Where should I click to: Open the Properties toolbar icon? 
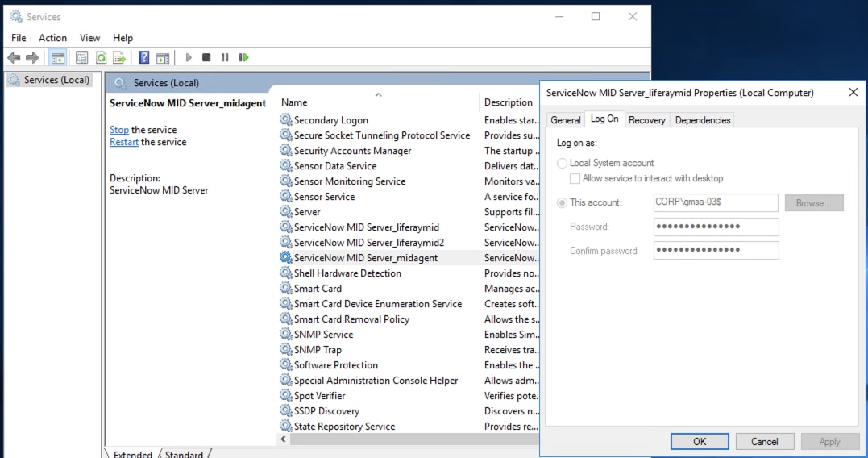tap(82, 57)
